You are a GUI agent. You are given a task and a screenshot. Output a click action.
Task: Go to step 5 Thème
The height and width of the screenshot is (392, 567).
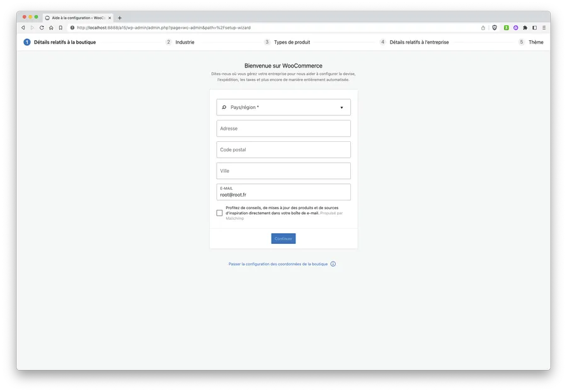(x=531, y=42)
